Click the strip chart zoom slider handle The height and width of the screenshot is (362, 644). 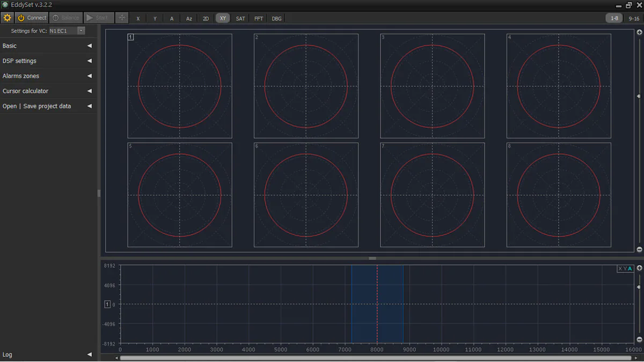639,287
